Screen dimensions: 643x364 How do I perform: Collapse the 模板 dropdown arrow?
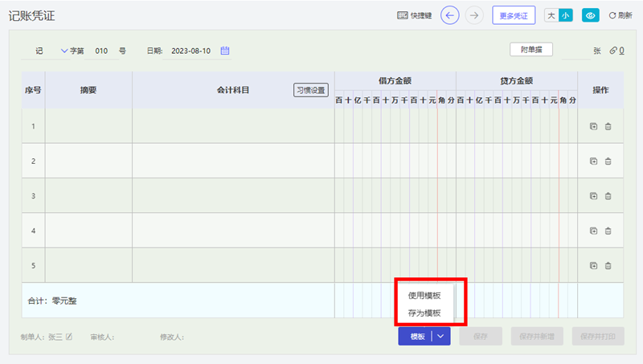(x=440, y=337)
